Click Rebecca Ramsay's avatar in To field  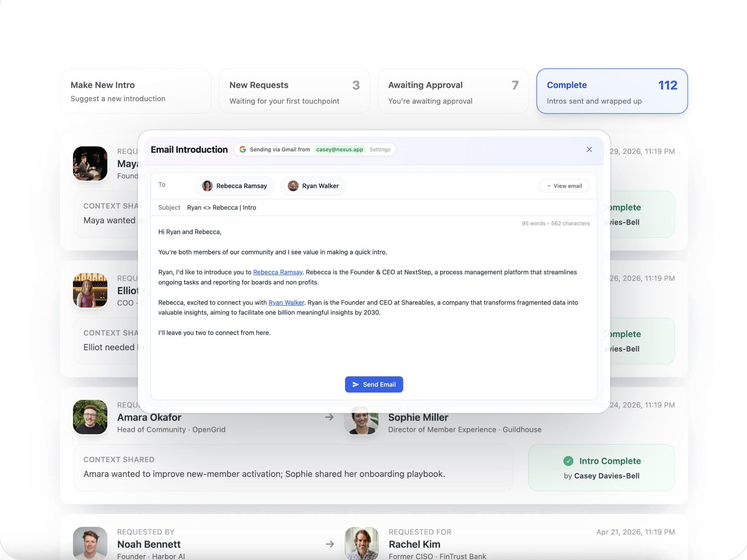[207, 186]
